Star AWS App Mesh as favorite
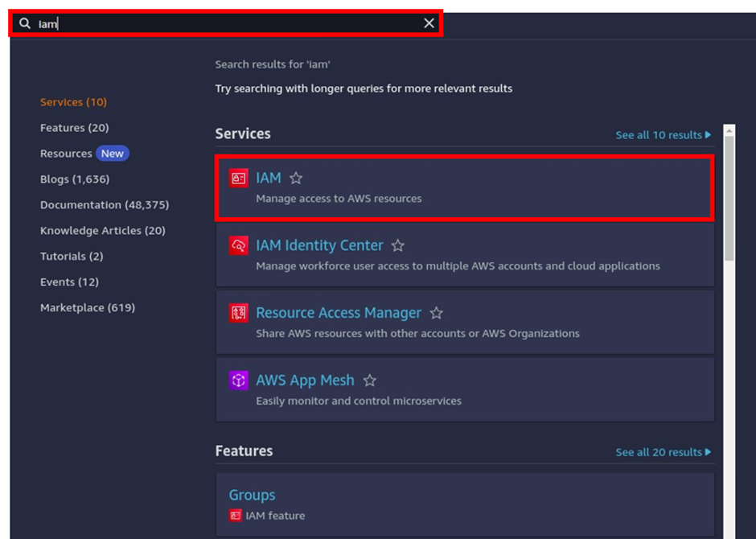 coord(370,381)
